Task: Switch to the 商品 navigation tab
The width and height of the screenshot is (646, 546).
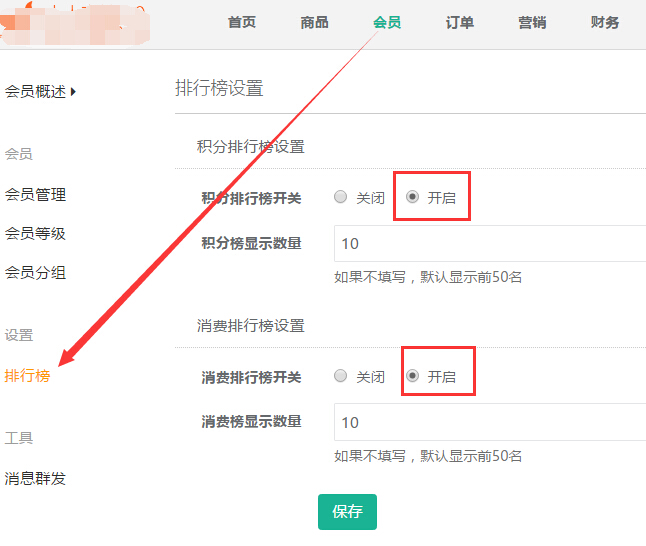Action: pos(314,22)
